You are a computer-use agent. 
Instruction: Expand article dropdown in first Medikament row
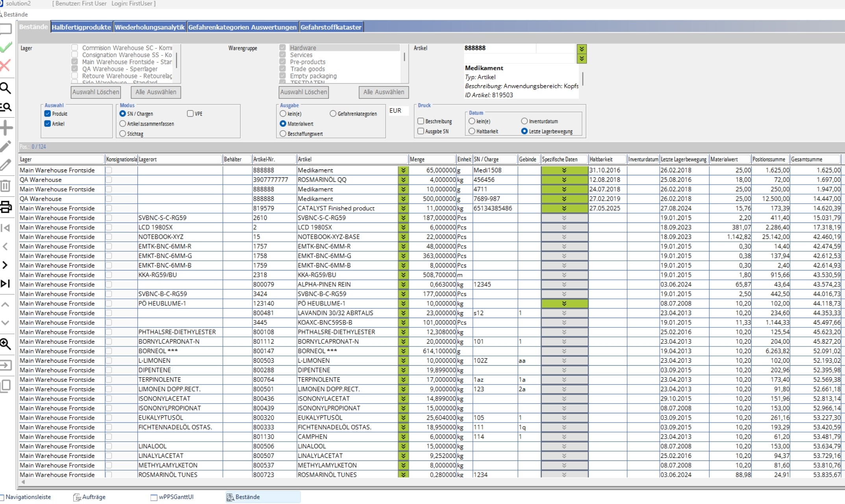pyautogui.click(x=403, y=170)
